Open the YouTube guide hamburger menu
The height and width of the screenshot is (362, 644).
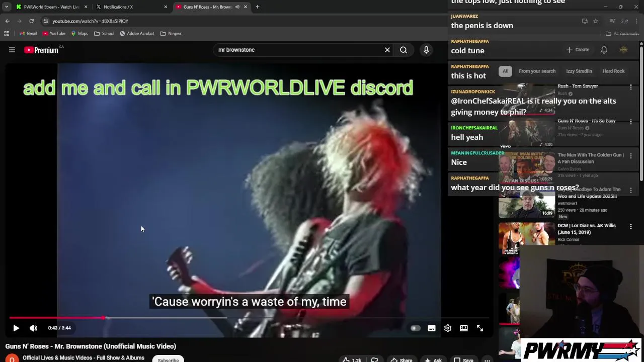(12, 50)
